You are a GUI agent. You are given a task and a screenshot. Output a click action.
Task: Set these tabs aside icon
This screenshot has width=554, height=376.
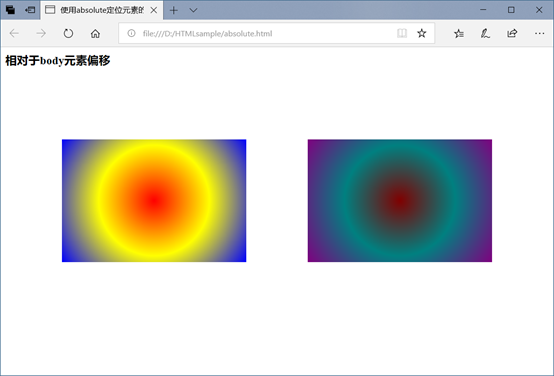(x=30, y=10)
